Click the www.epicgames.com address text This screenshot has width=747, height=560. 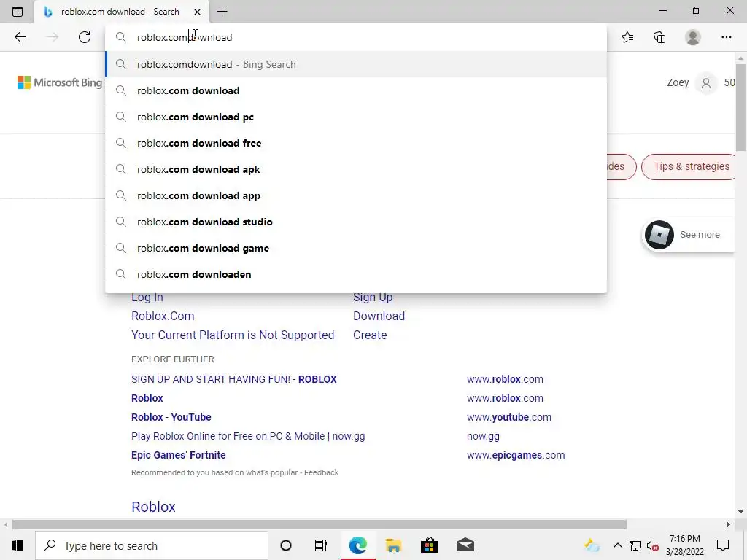pos(516,455)
